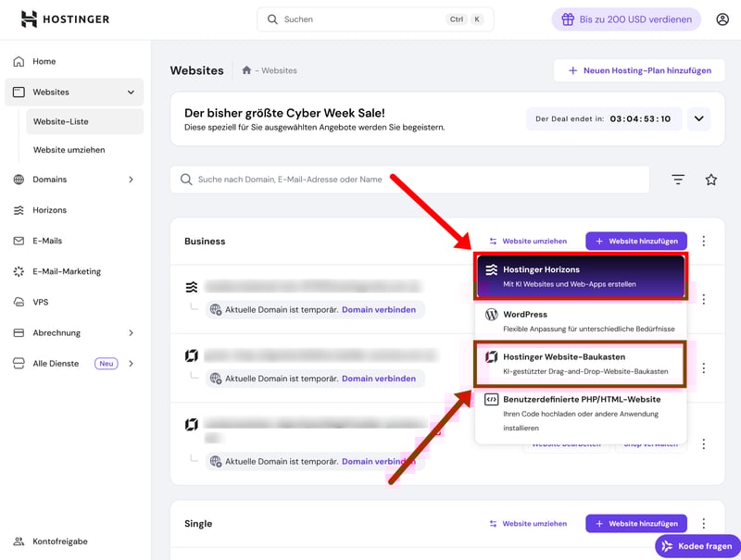
Task: Click Neuen Hosting-Plan hinzufügen button
Action: click(x=639, y=70)
